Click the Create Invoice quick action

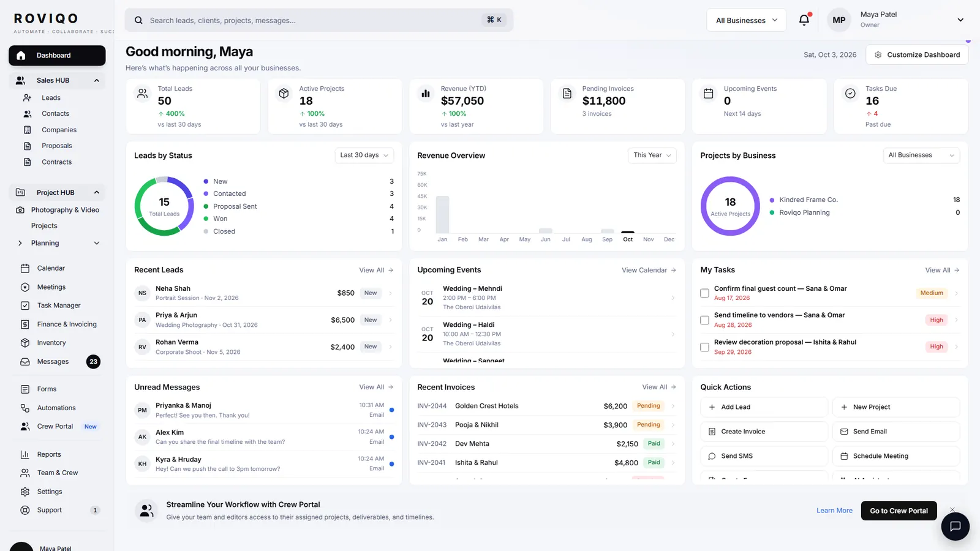click(764, 432)
